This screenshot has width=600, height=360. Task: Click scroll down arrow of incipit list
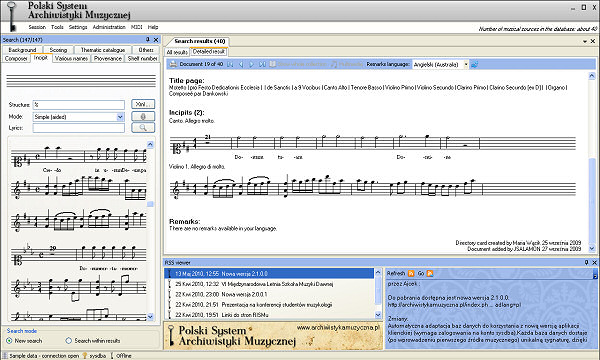coord(150,317)
